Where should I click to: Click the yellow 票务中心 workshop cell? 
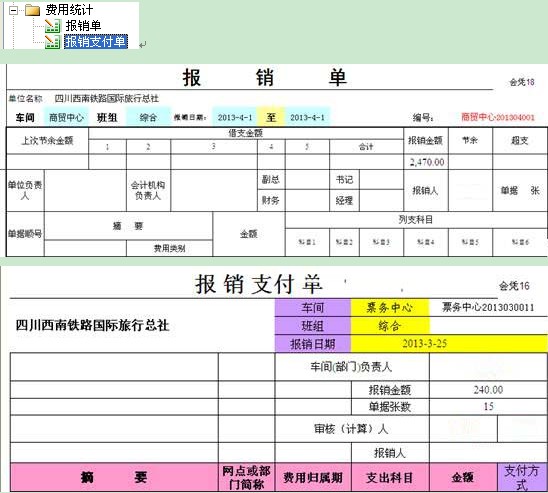click(390, 308)
